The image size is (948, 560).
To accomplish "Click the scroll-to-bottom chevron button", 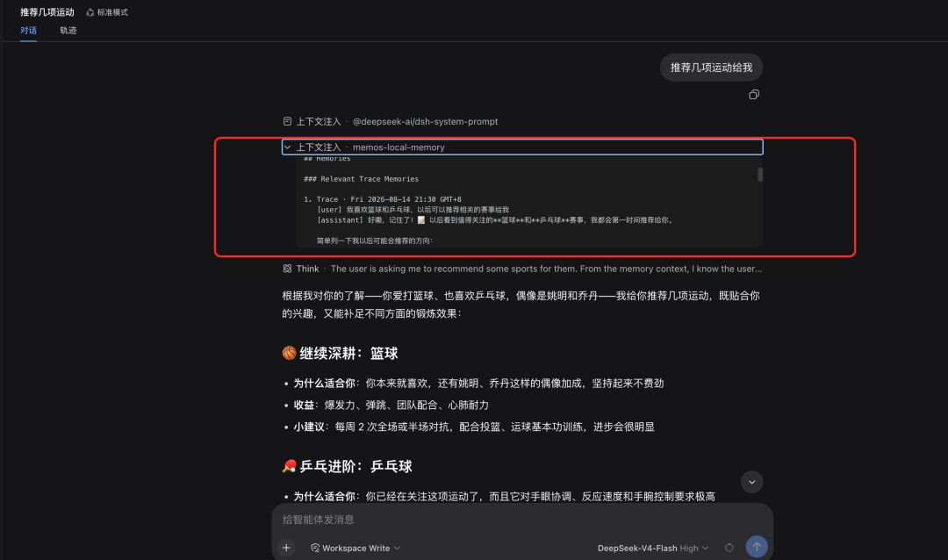I will pyautogui.click(x=751, y=482).
